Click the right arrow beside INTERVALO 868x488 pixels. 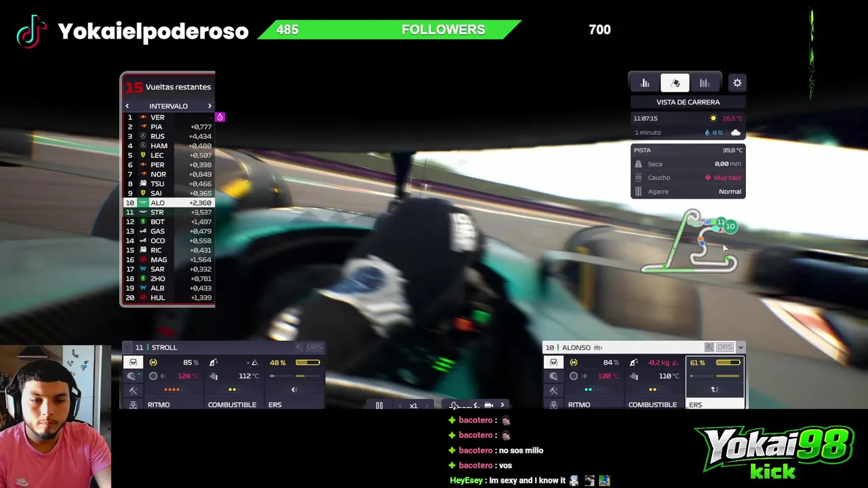[x=210, y=106]
